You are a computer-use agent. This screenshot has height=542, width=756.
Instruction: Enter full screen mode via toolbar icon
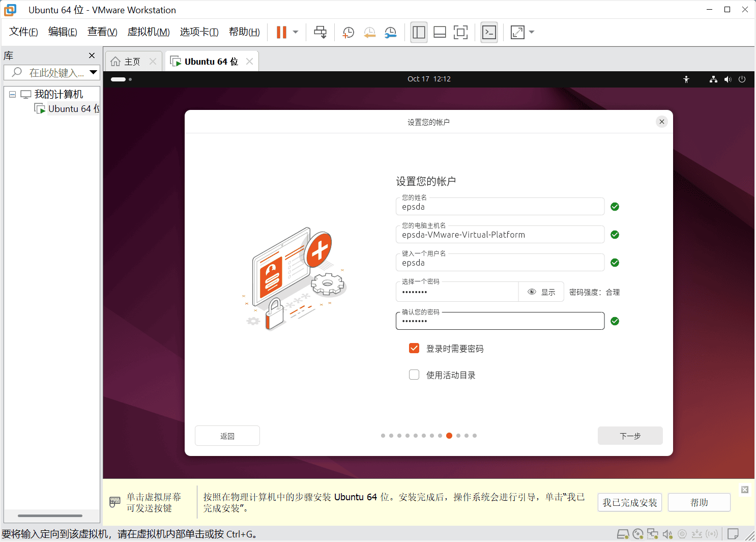(x=460, y=32)
